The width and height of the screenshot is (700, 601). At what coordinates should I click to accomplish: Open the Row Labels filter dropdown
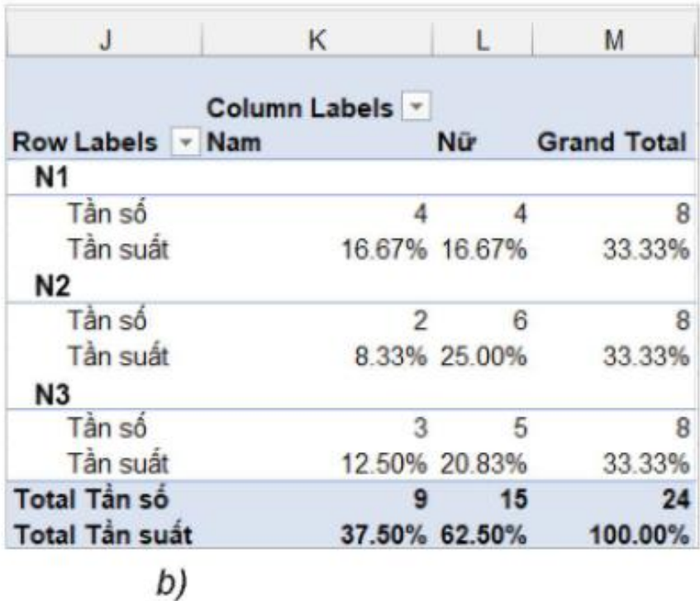pos(186,142)
